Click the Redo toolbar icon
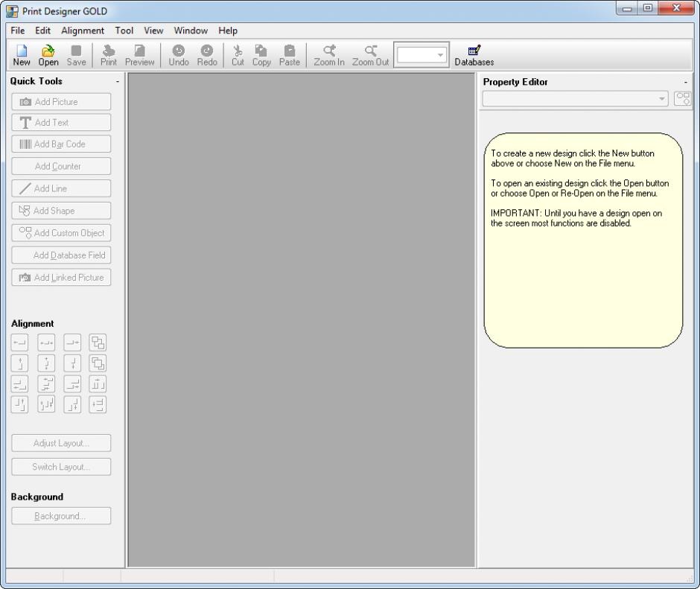This screenshot has height=589, width=700. (x=207, y=55)
